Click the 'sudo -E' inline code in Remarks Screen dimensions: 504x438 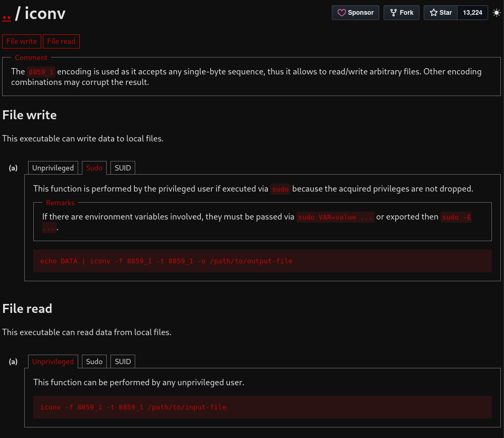(456, 217)
